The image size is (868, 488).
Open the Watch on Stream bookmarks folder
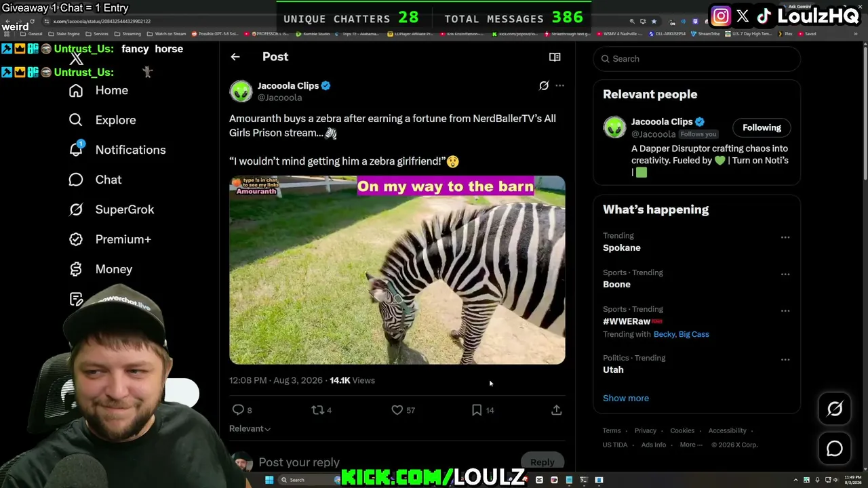167,34
